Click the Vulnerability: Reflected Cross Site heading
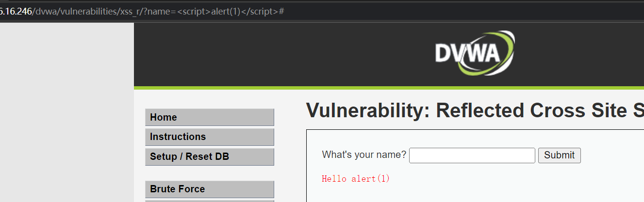Screen dimensions: 644x202 [475, 111]
